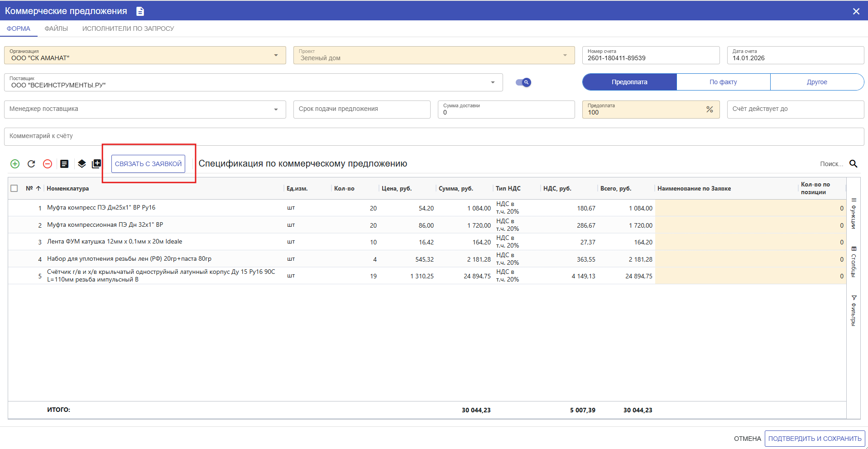868x449 pixels.
Task: Expand the Менеджер поставщика dropdown
Action: [276, 110]
